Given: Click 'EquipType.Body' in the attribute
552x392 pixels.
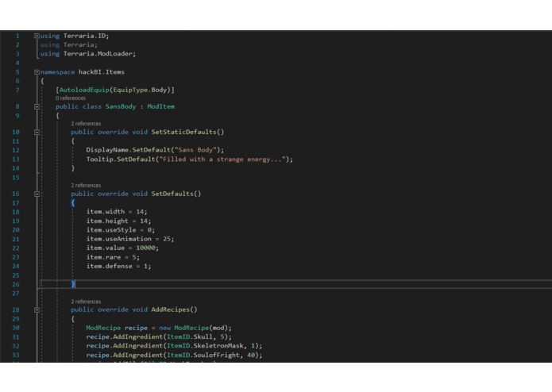Looking at the screenshot, I should click(140, 90).
